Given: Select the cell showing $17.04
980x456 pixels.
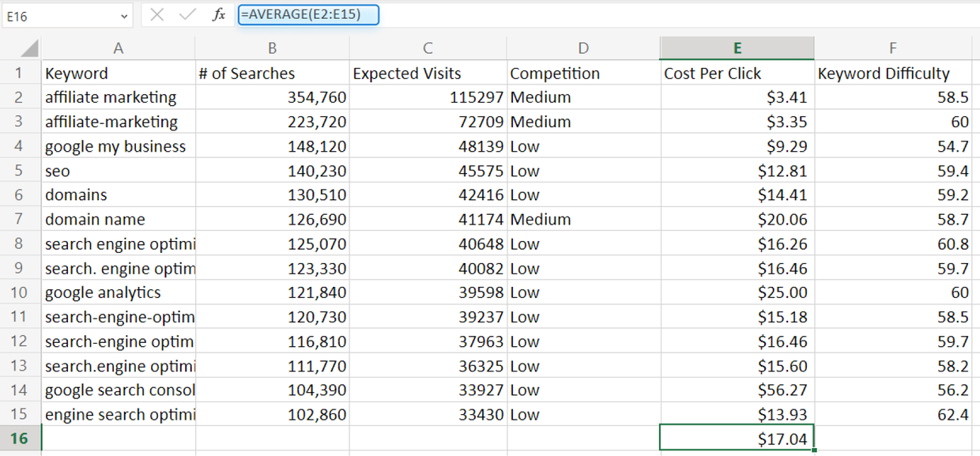Looking at the screenshot, I should 736,439.
